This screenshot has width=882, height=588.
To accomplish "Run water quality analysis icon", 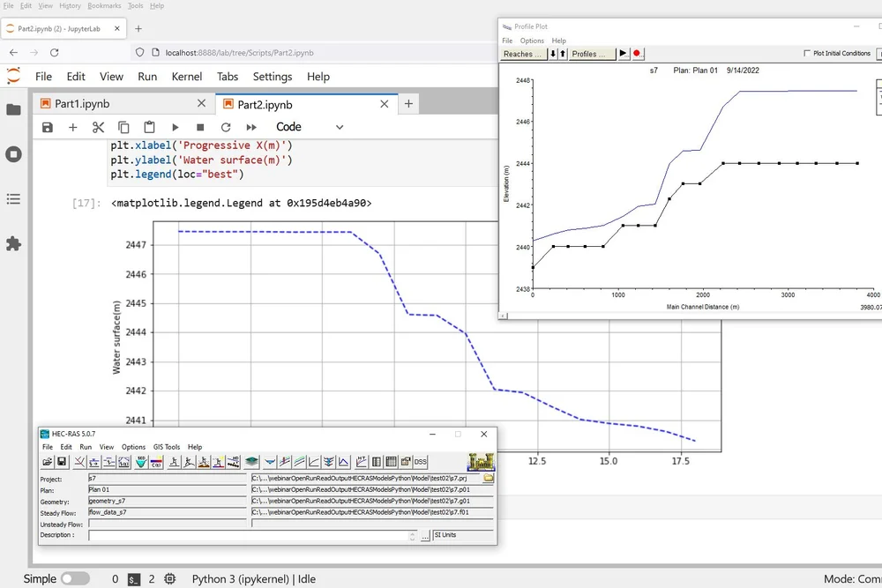I will (x=218, y=462).
